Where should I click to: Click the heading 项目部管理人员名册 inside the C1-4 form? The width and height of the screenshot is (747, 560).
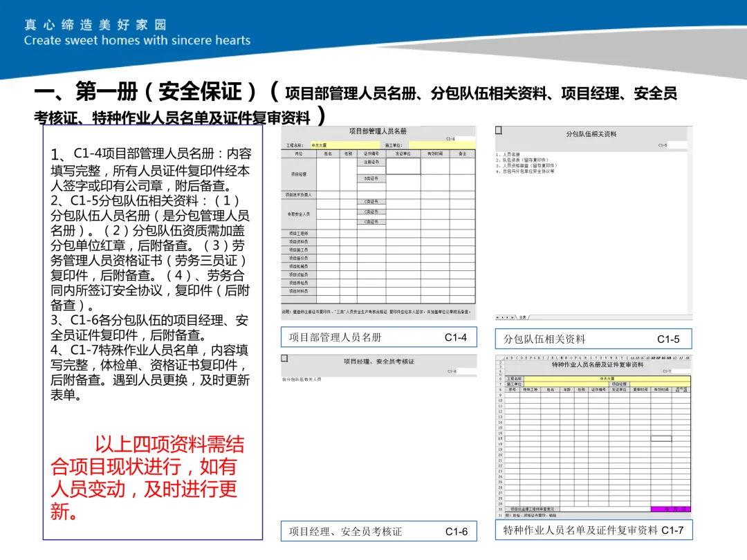click(x=378, y=131)
